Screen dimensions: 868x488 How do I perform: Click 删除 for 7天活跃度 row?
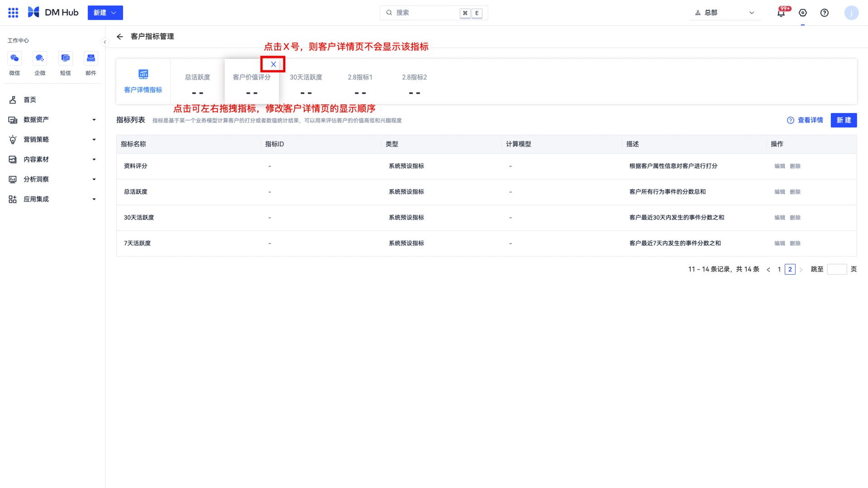point(795,244)
